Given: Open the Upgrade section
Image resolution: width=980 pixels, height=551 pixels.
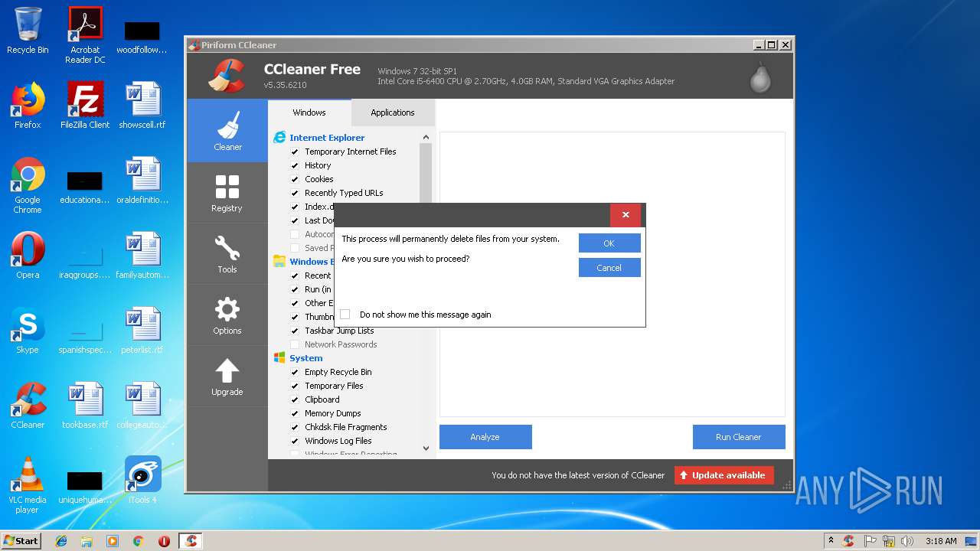Looking at the screenshot, I should tap(227, 376).
